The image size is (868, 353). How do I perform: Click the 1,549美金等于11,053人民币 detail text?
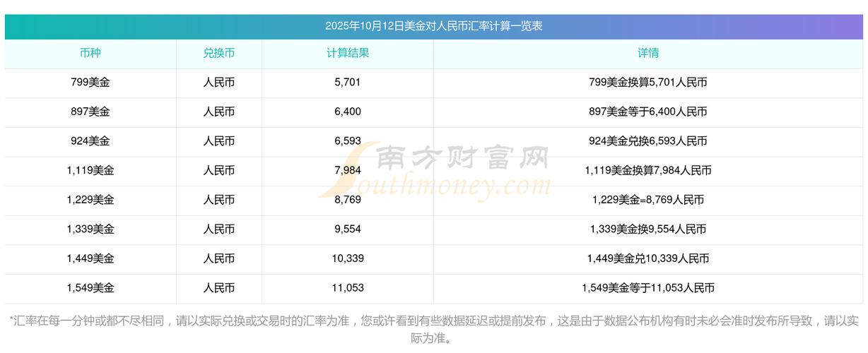click(x=648, y=288)
